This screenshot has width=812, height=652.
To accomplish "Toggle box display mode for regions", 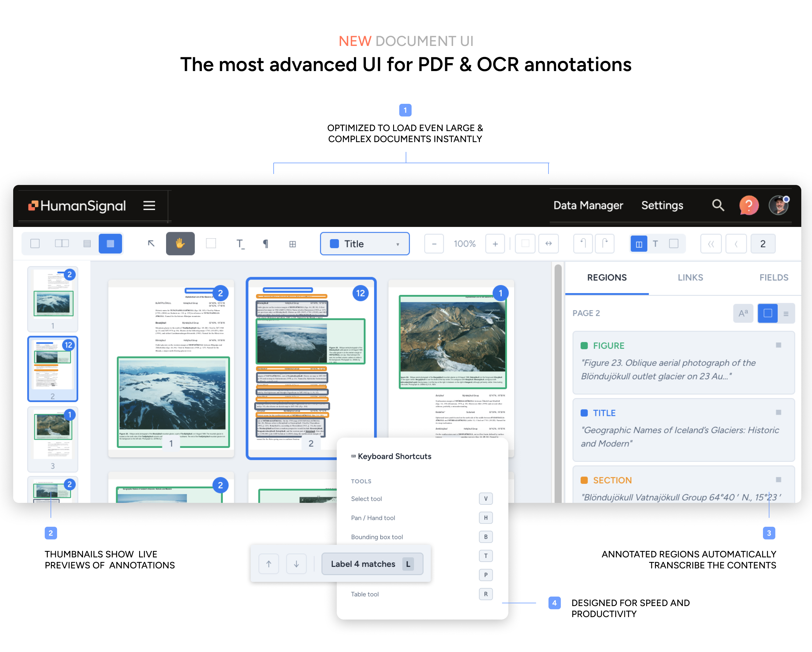I will [768, 313].
